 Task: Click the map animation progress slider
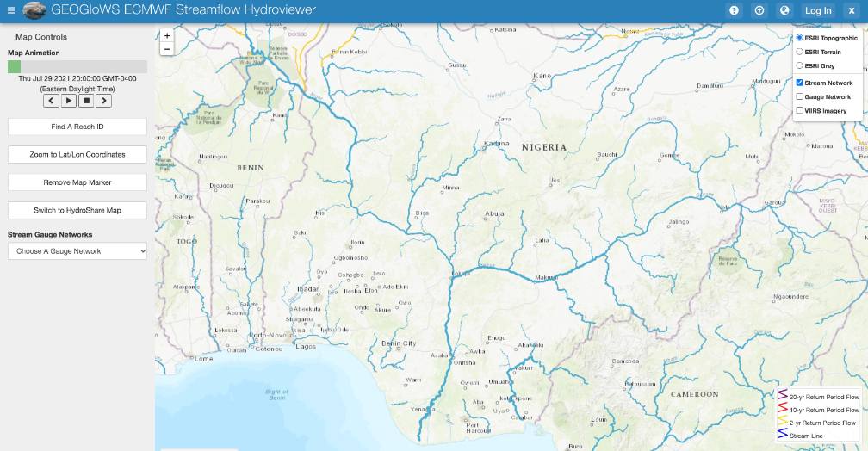pyautogui.click(x=77, y=66)
